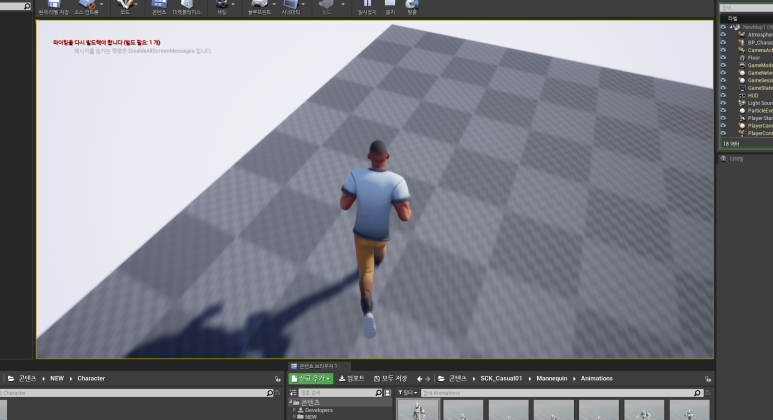Click the Import (임포트) button
Viewport: 773px width, 420px height.
351,379
